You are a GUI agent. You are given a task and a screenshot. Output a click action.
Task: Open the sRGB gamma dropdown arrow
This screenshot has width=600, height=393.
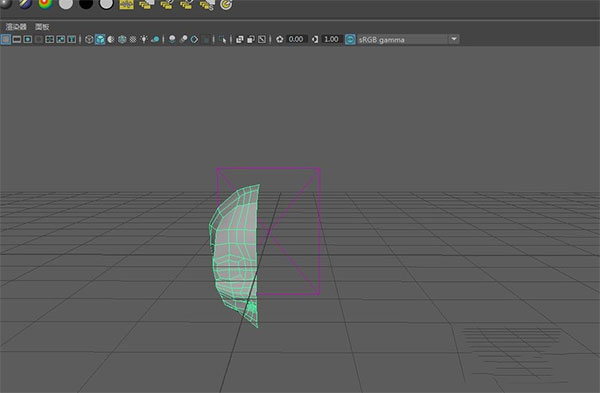[454, 39]
